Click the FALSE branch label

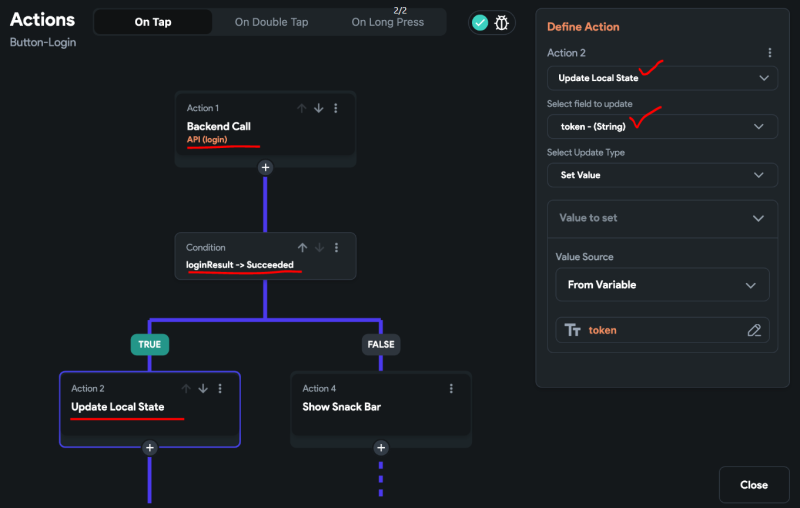[x=381, y=344]
